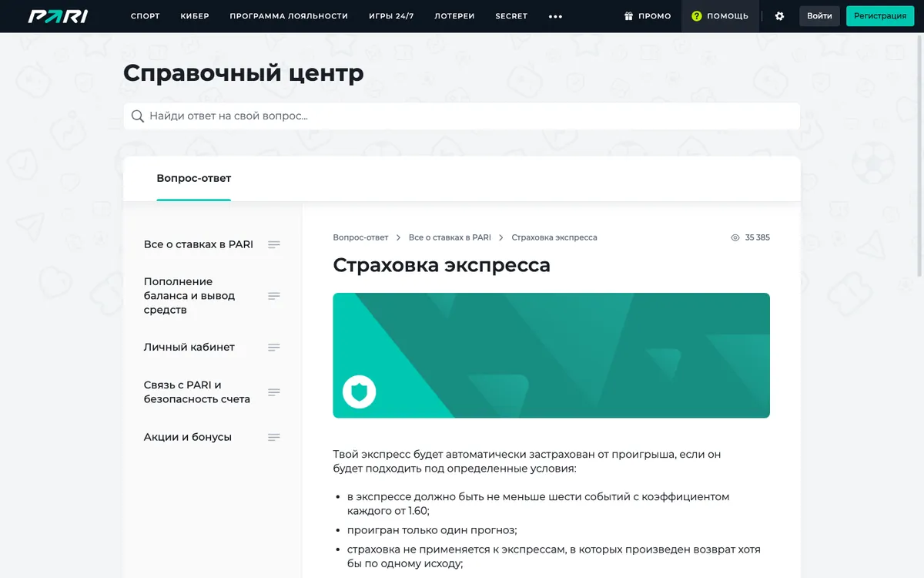Screen dimensions: 924x578
Task: Open Программа лояльности menu item
Action: click(x=289, y=16)
